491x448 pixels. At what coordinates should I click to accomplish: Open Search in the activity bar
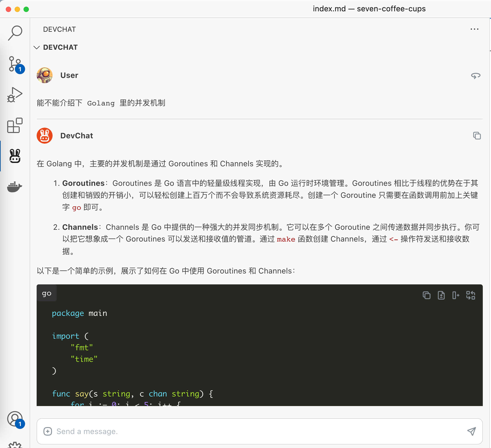[15, 32]
